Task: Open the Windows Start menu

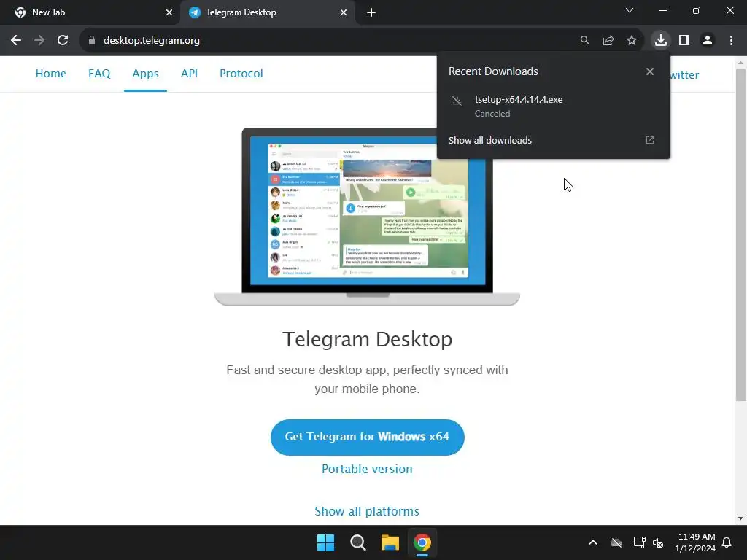Action: tap(326, 542)
